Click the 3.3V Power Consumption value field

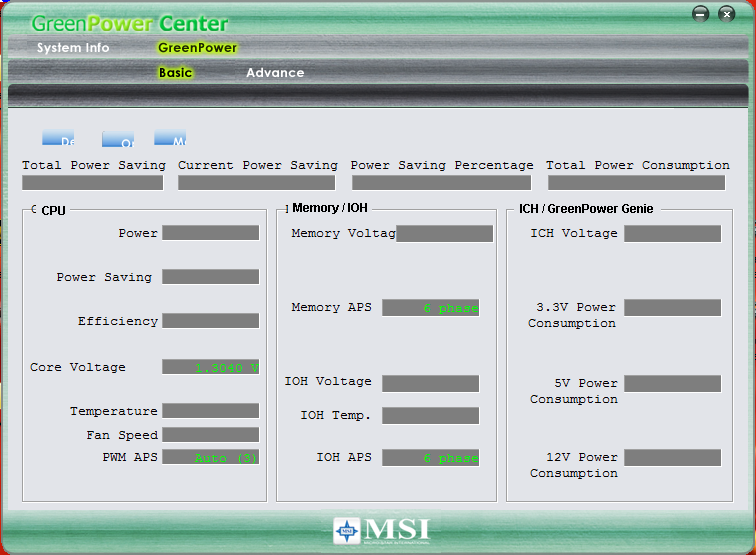point(673,308)
